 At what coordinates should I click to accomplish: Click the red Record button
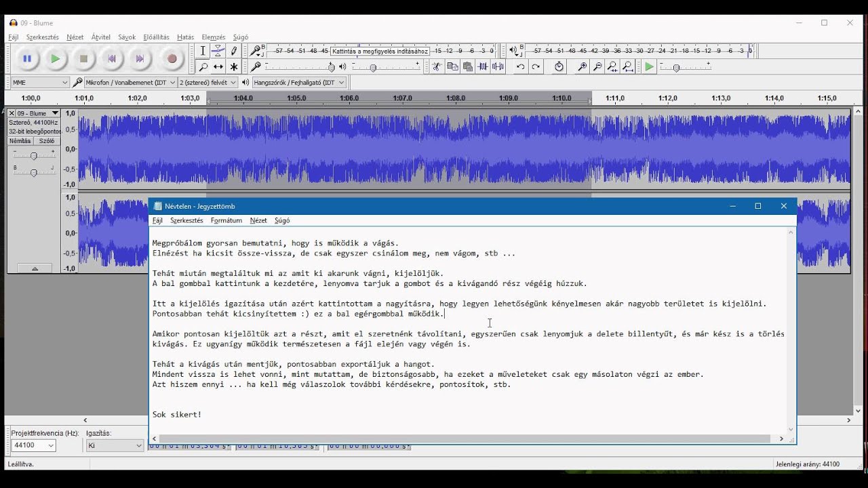(172, 59)
